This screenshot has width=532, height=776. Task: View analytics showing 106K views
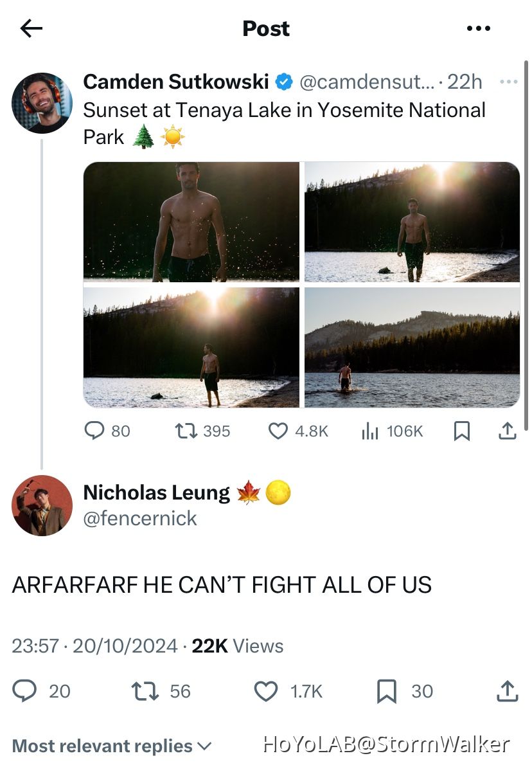[370, 431]
